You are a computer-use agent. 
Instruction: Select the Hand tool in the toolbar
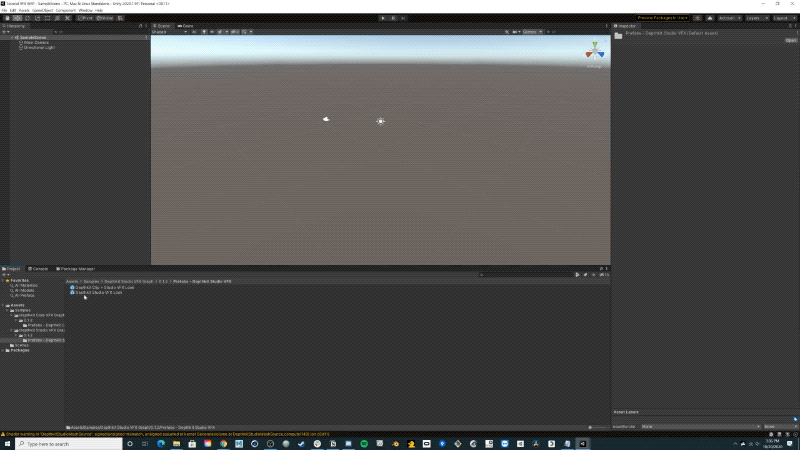tap(8, 18)
